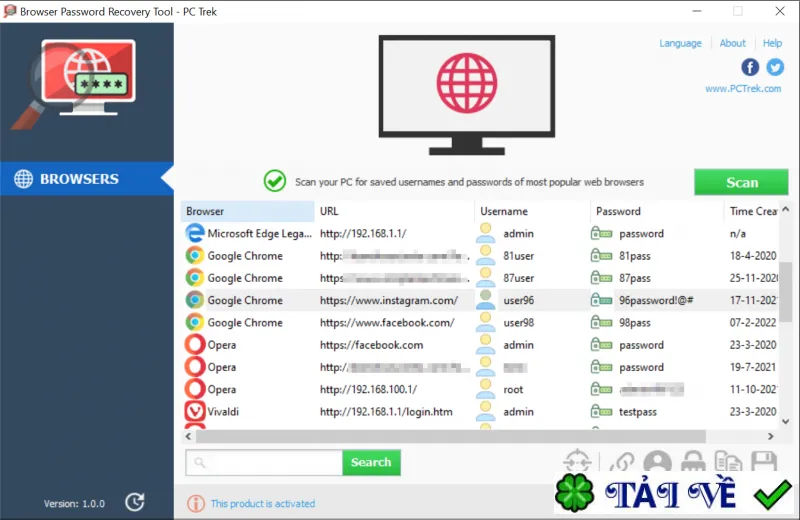800x520 pixels.
Task: Click the save floppy disk icon
Action: pos(764,461)
